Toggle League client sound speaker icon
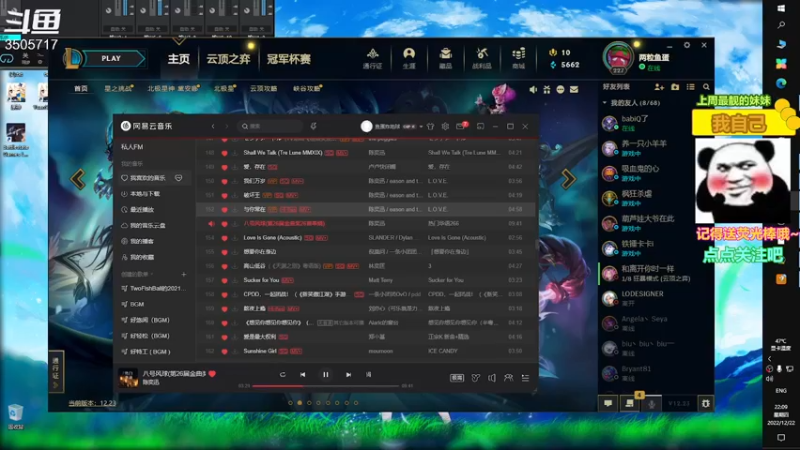Screen dimensions: 800x450 point(533,89)
